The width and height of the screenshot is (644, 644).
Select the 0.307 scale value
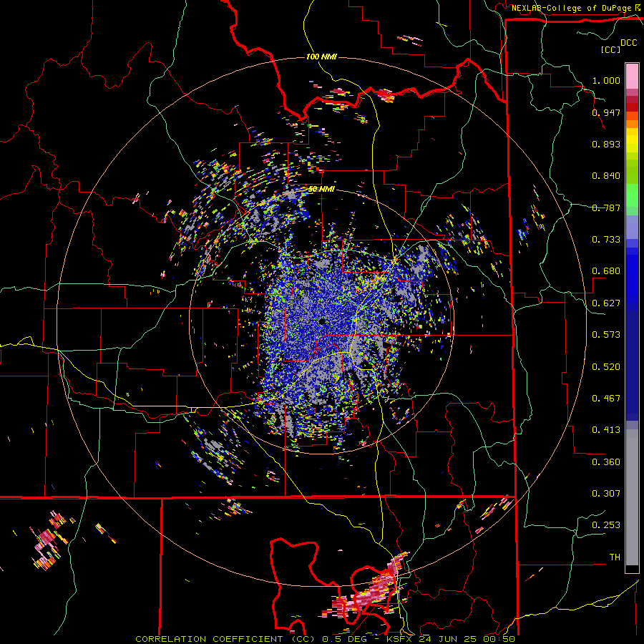[606, 494]
